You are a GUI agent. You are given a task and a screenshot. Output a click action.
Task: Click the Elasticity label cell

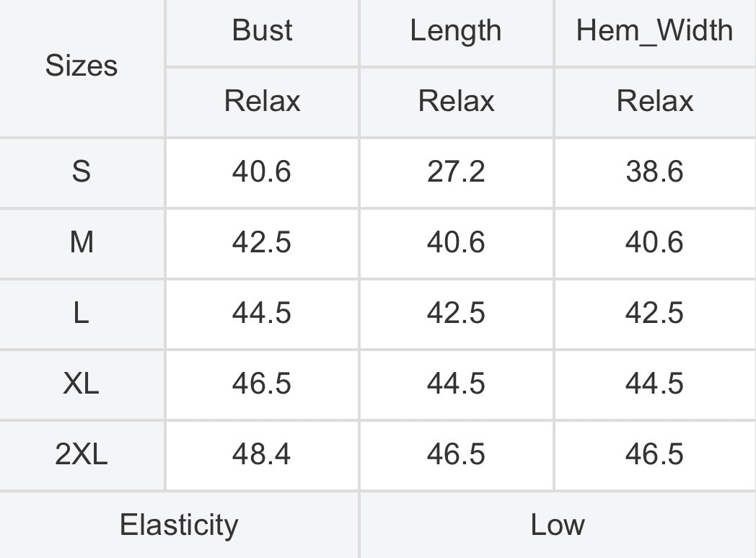coord(179,525)
